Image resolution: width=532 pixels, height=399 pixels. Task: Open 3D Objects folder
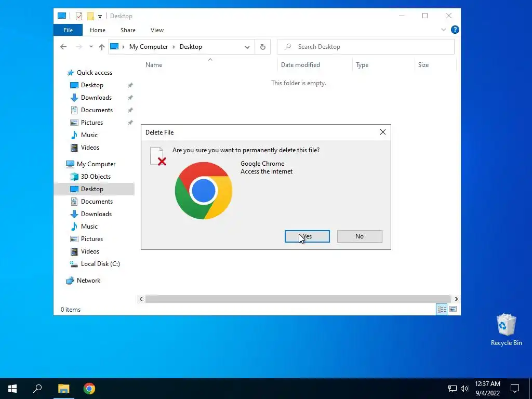coord(96,177)
